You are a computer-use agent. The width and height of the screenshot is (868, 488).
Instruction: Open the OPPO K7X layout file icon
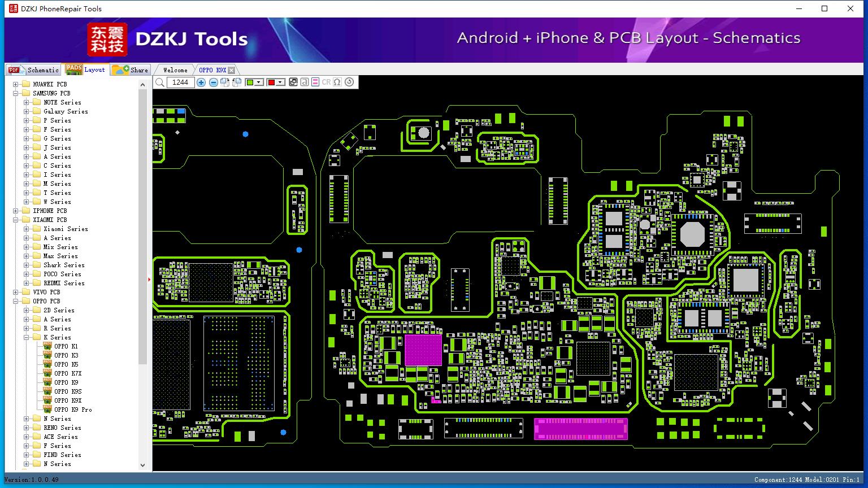point(47,373)
